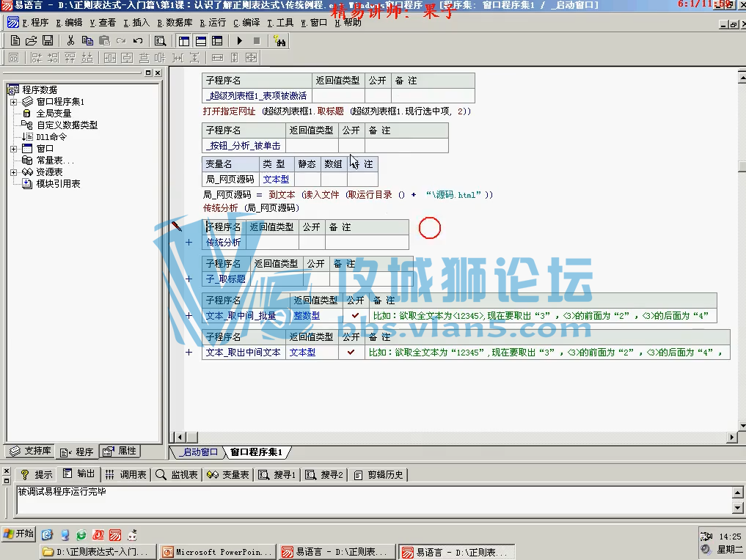Switch to the 属性 panel tab
The image size is (746, 560).
click(120, 451)
